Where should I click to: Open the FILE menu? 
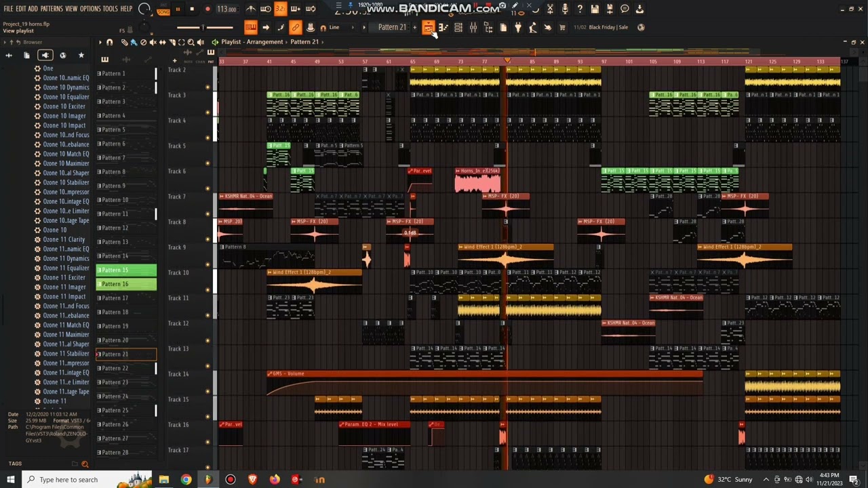point(9,9)
